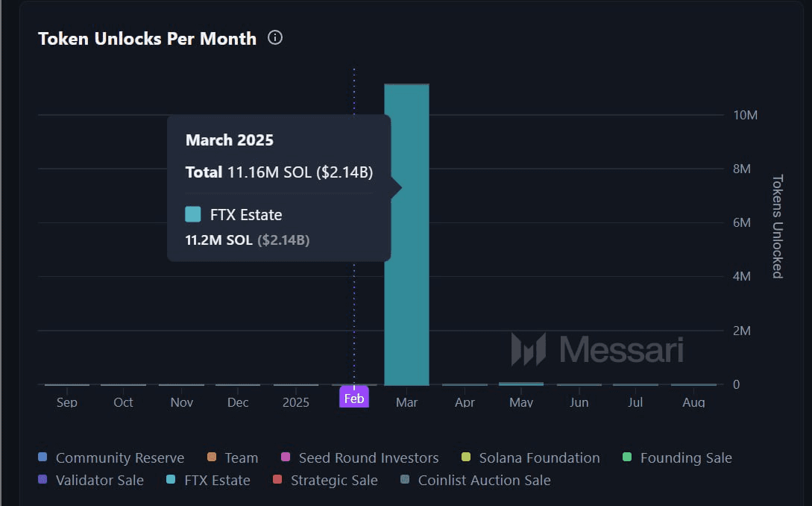Select the tall March FTX Estate bar

point(406,234)
